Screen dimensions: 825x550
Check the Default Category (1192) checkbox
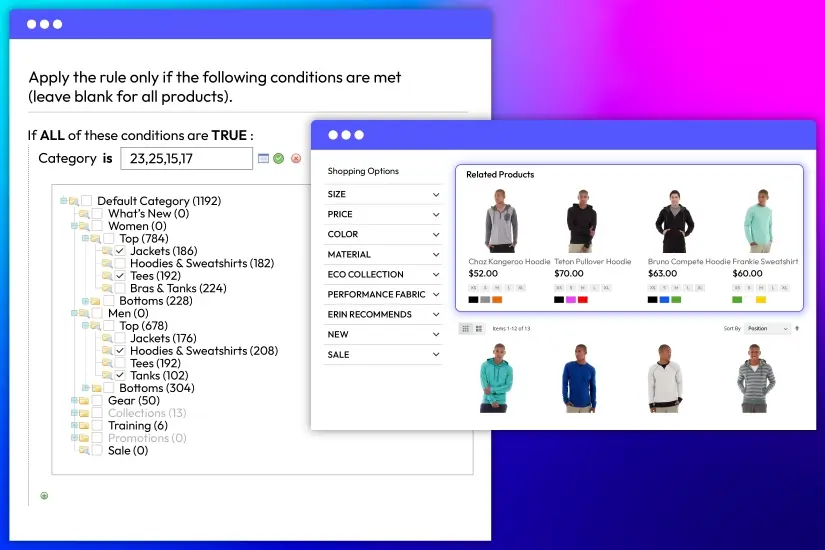(87, 201)
